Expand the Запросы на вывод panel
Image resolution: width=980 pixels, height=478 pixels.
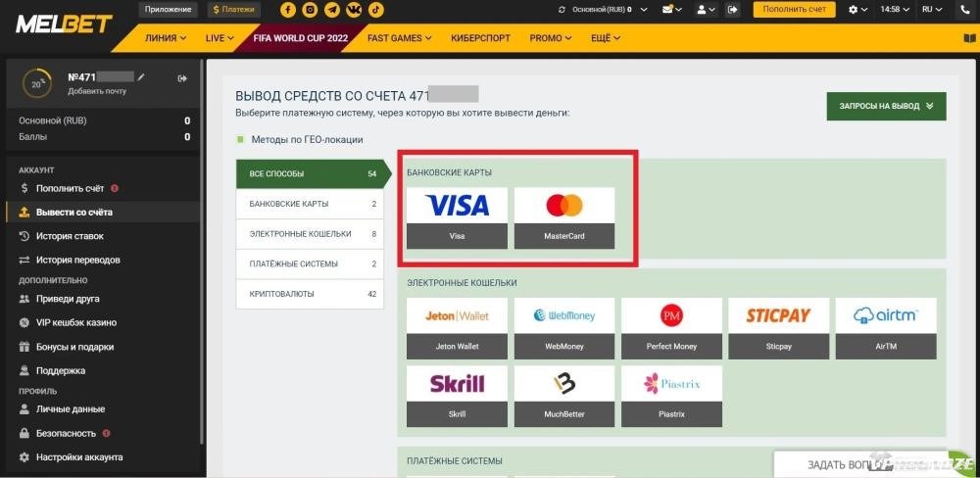coord(886,106)
